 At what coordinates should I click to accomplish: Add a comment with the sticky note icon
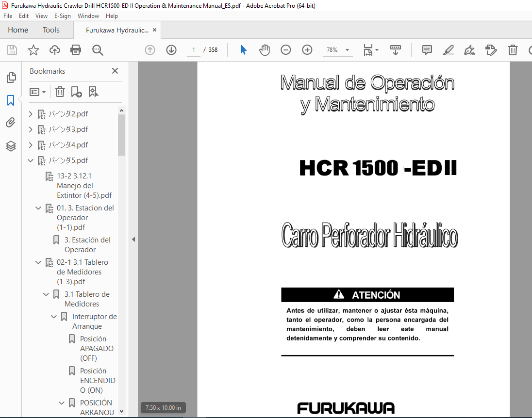point(427,50)
